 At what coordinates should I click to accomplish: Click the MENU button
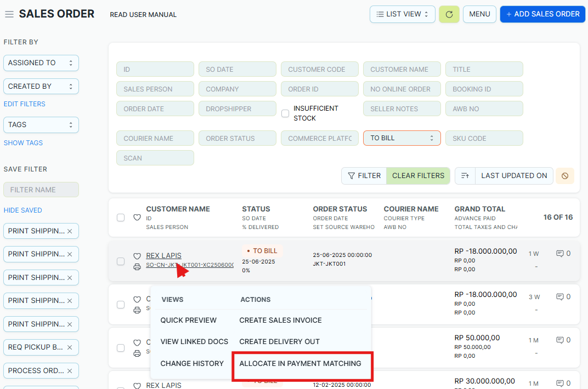tap(479, 14)
